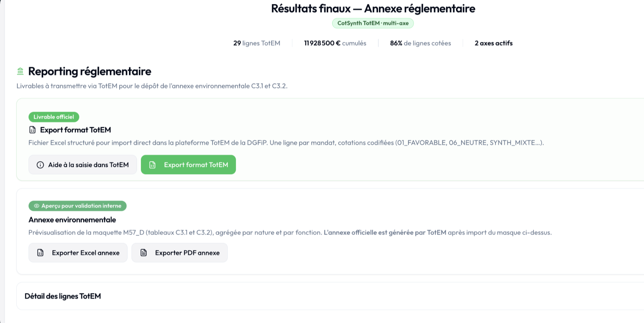Open the Annexe environnementale section heading

point(72,220)
